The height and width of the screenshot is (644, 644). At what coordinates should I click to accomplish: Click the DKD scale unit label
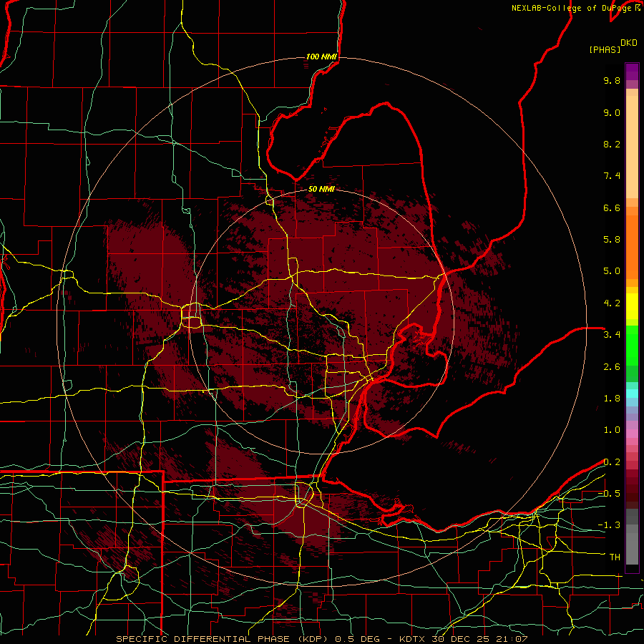click(629, 43)
